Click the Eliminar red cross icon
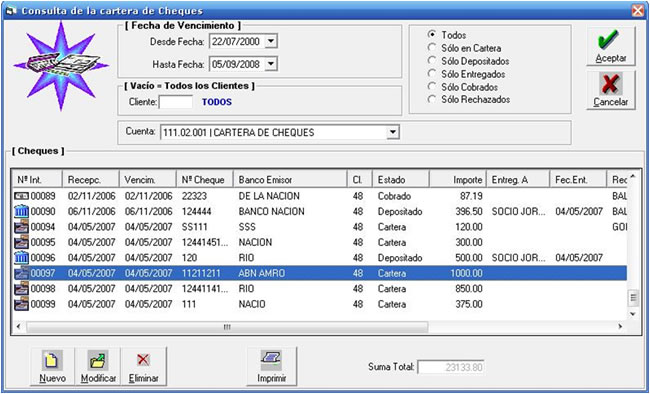Viewport: 650px width, 394px height. [143, 360]
